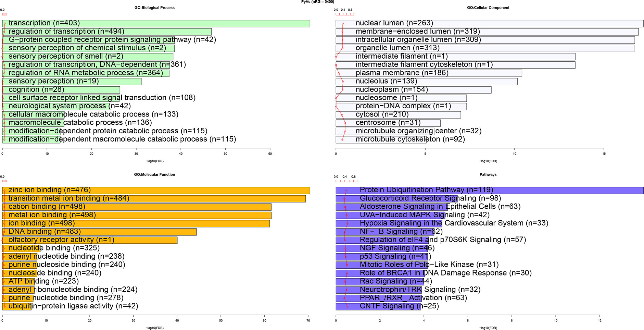Image resolution: width=644 pixels, height=330 pixels.
Task: Click 'cation binding (n=498)' label
Action: 47,206
